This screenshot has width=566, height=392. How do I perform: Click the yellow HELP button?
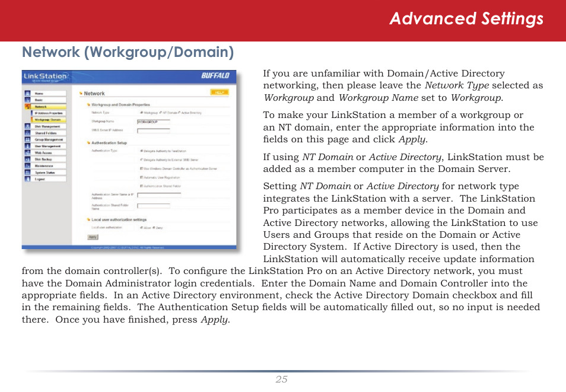pyautogui.click(x=220, y=93)
